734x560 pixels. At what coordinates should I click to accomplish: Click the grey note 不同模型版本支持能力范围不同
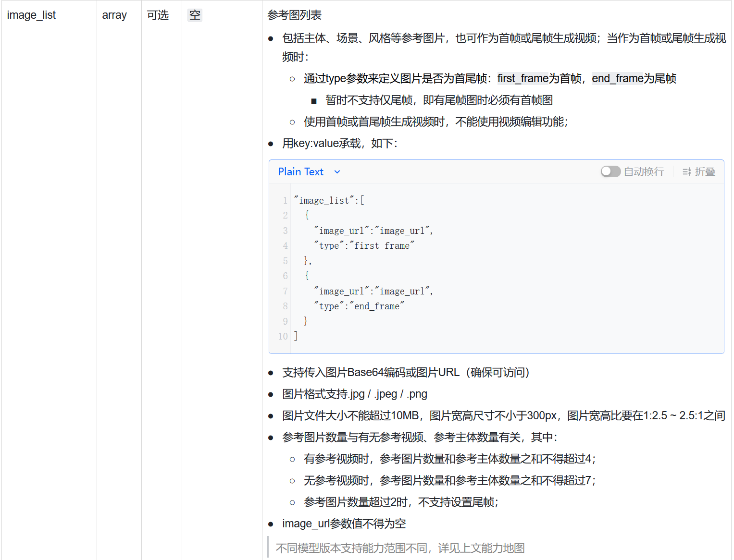[400, 548]
